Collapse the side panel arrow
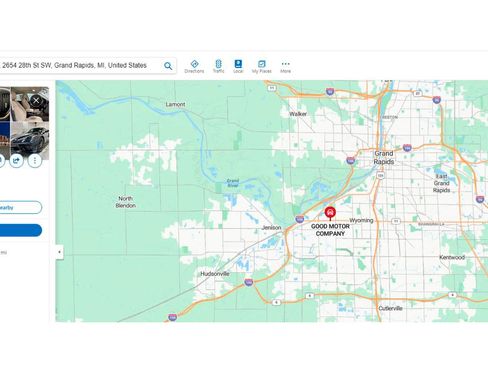Image resolution: width=488 pixels, height=366 pixels. 59,252
